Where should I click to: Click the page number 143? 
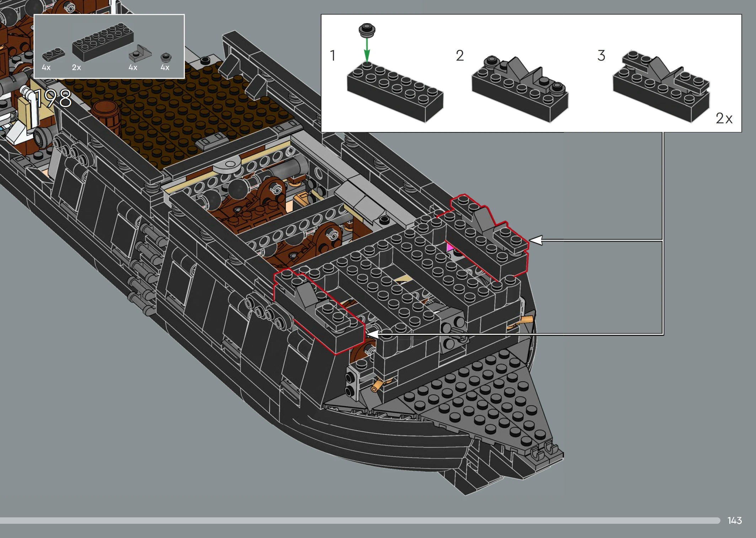click(734, 521)
